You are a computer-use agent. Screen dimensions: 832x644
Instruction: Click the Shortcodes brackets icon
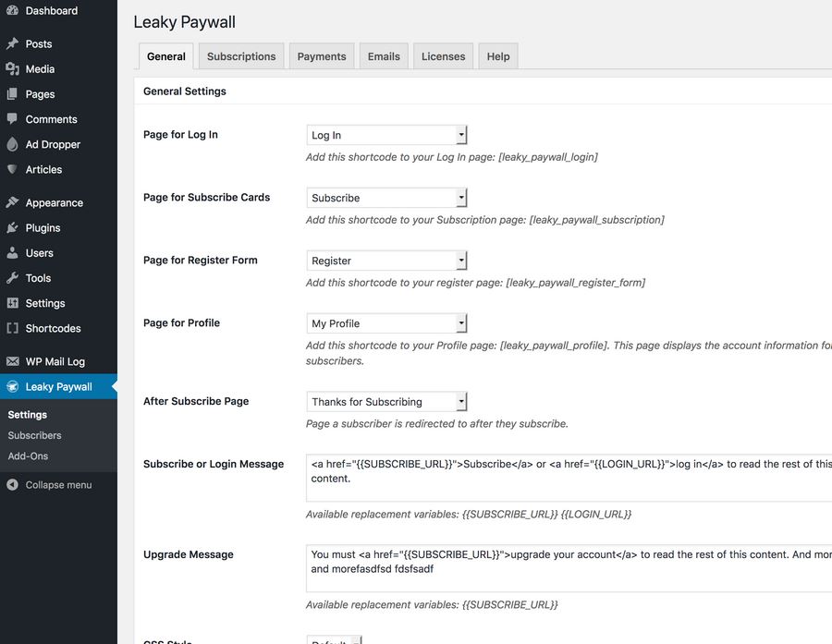12,328
